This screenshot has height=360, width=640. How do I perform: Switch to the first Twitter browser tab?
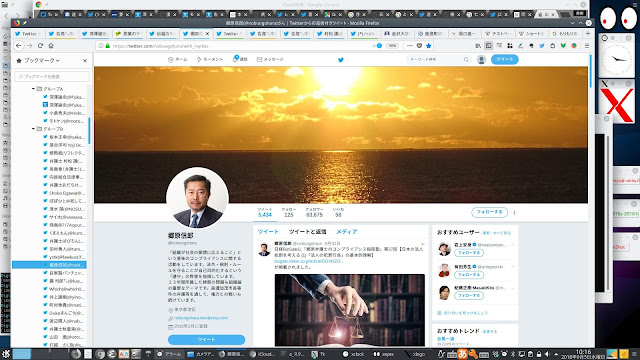click(29, 33)
